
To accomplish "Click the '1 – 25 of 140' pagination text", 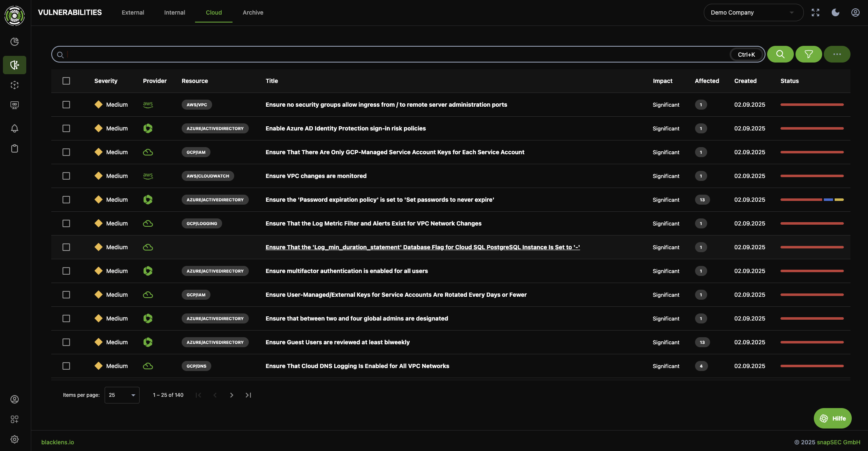I will (x=168, y=395).
